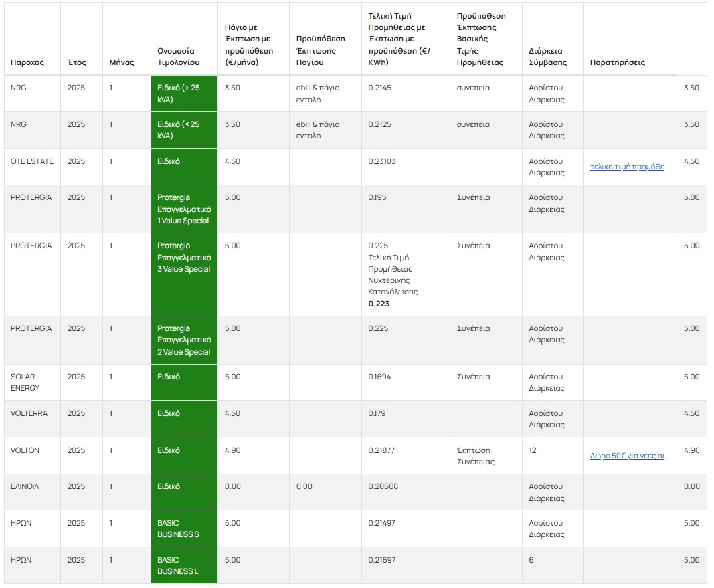The width and height of the screenshot is (714, 588).
Task: Click 'Αορίστου Διάρκειας' in OTE ESTATE row
Action: (547, 167)
